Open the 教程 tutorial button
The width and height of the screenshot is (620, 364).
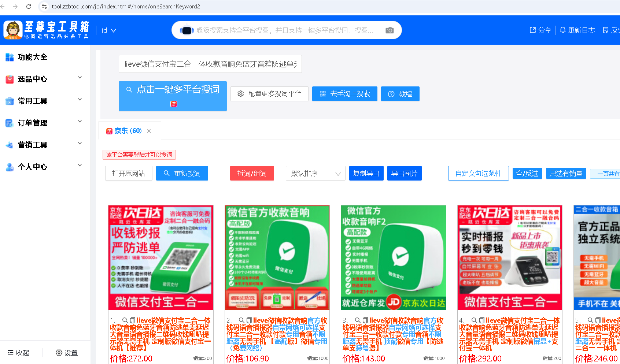point(400,94)
